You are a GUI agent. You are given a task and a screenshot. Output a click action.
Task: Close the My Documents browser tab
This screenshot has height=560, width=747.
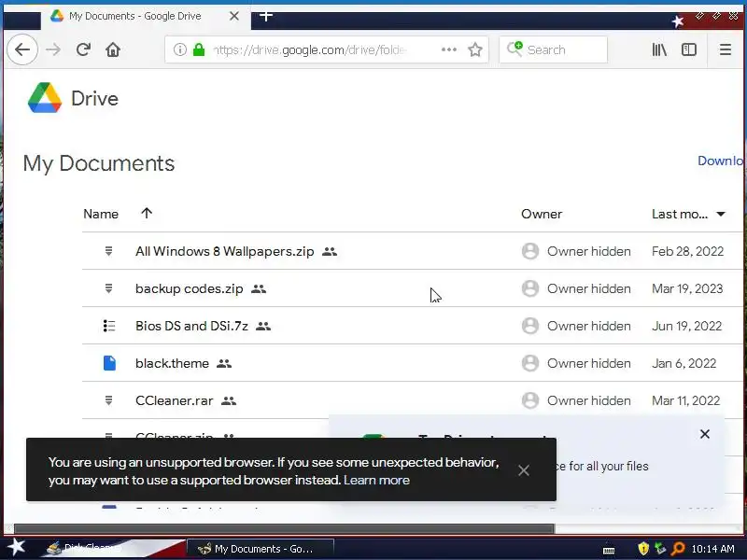[x=234, y=16]
